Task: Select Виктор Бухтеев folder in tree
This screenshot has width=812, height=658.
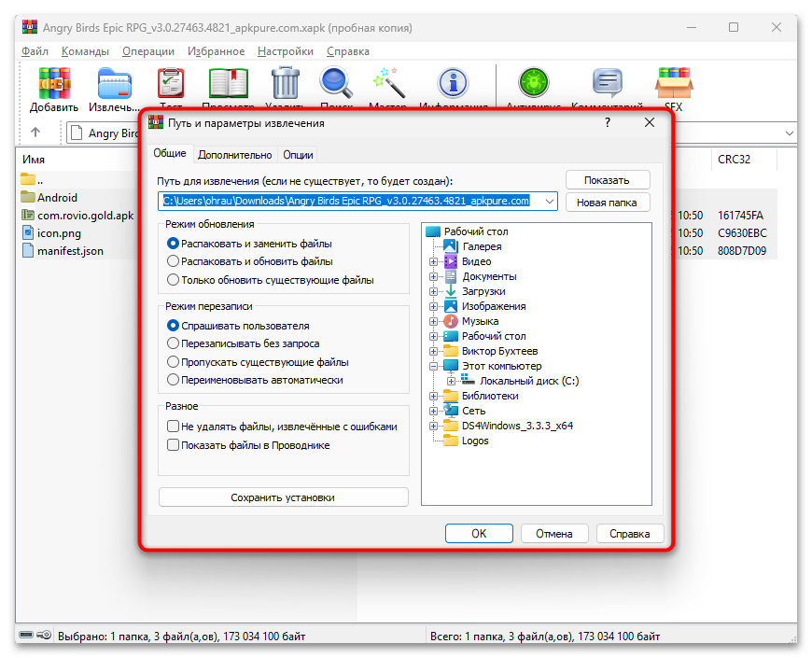Action: tap(499, 351)
